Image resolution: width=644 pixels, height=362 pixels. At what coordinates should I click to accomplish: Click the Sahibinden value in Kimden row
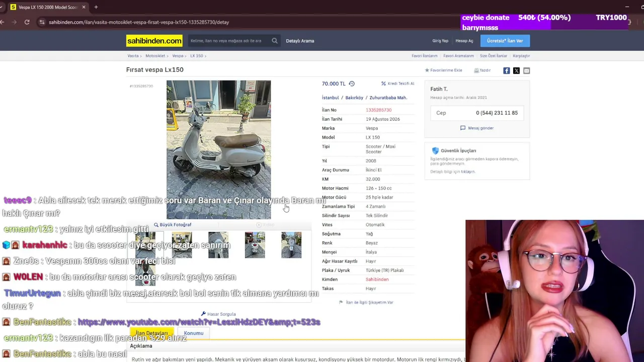click(377, 280)
